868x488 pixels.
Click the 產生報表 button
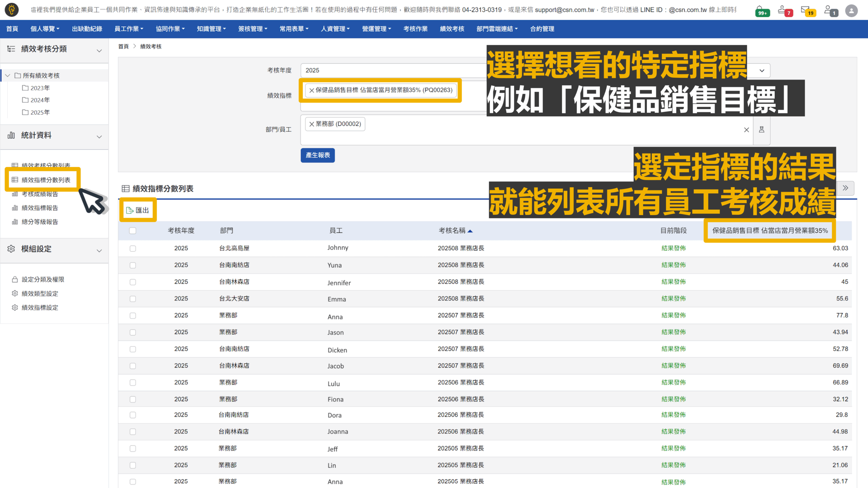pos(317,155)
